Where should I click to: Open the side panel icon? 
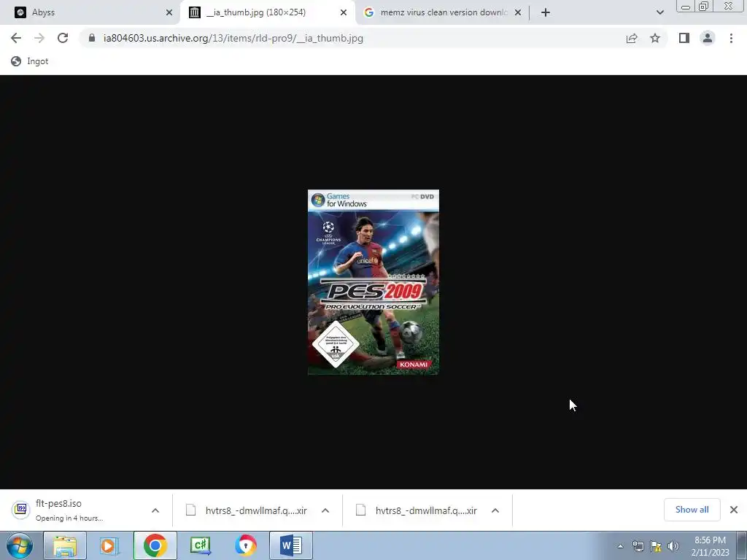tap(684, 38)
